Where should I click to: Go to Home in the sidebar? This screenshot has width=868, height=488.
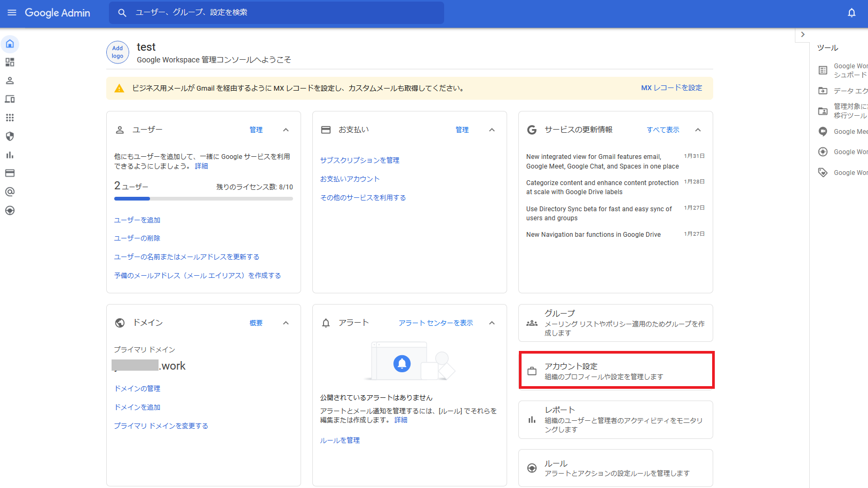point(10,44)
